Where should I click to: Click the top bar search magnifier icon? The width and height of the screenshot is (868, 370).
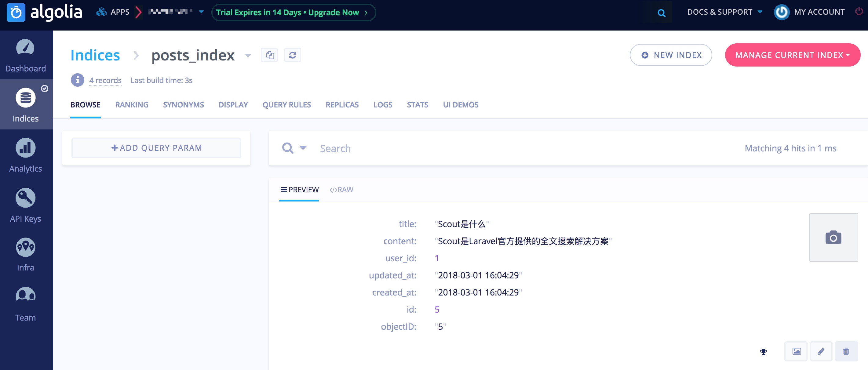(x=662, y=13)
